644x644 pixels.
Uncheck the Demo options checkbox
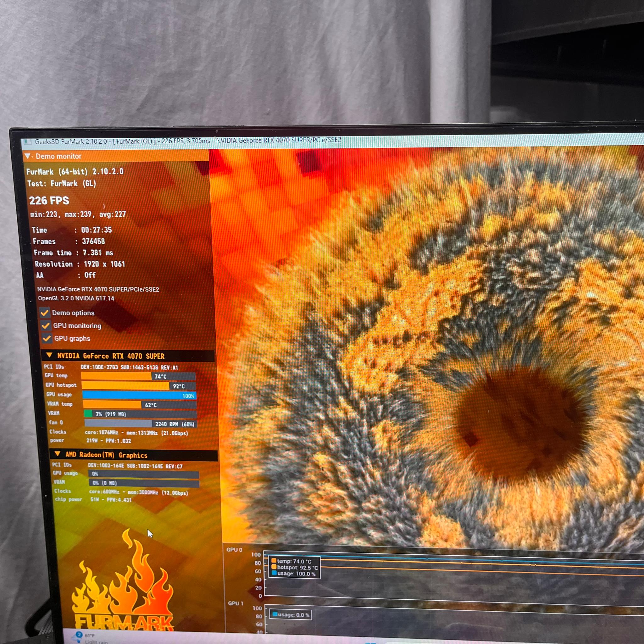(x=45, y=313)
